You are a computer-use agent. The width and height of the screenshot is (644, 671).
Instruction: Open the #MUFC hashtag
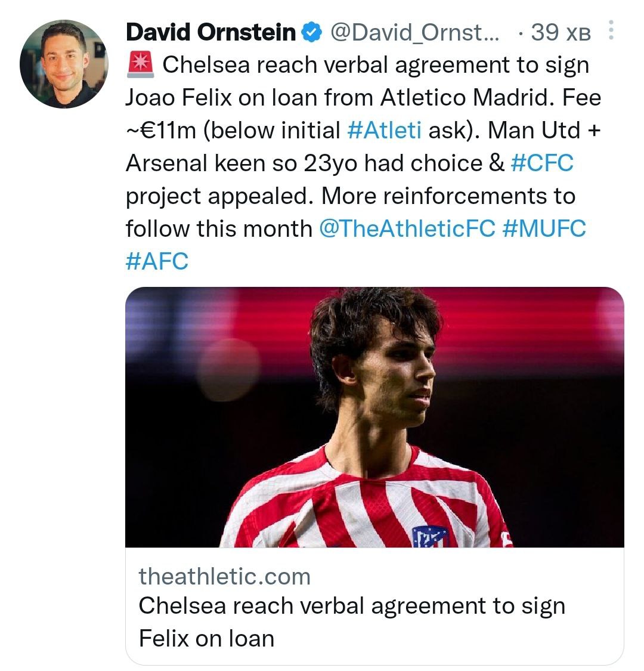point(544,228)
